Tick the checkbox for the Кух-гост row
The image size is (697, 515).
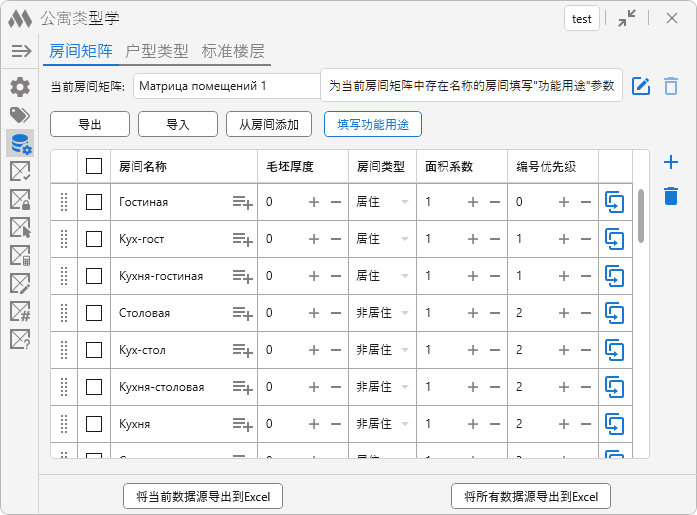[94, 239]
